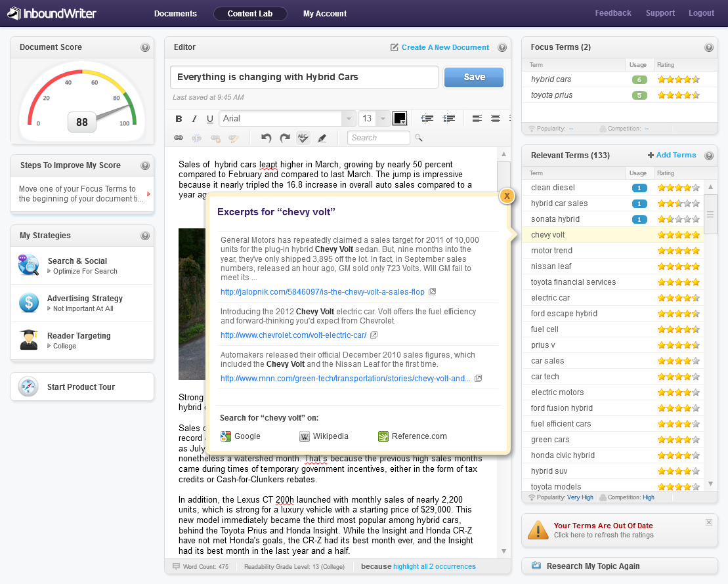Close the chevy volt excerpts popup
728x584 pixels.
(x=507, y=196)
